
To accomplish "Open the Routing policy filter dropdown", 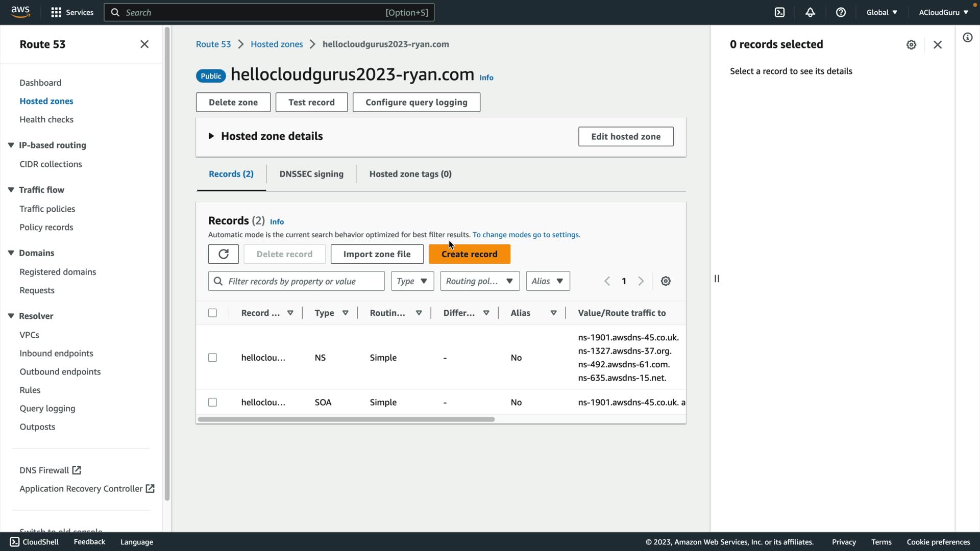I will [x=479, y=281].
